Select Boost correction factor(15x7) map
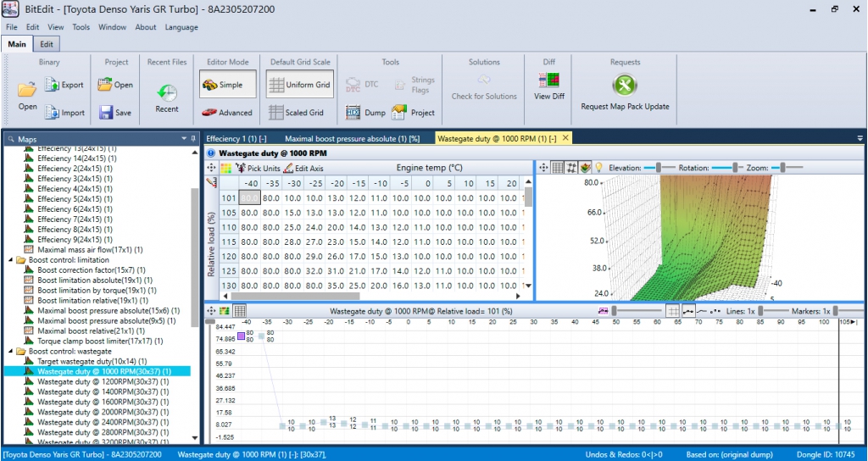This screenshot has width=868, height=461. (92, 270)
